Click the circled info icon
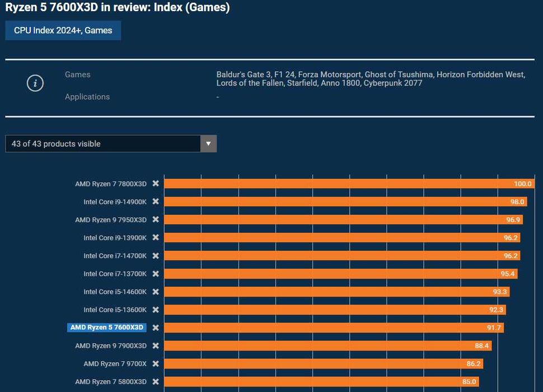 tap(35, 83)
